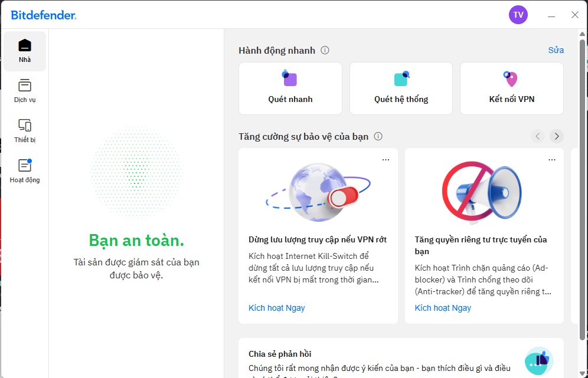
Task: Click the Bitdefender logo
Action: click(x=44, y=15)
